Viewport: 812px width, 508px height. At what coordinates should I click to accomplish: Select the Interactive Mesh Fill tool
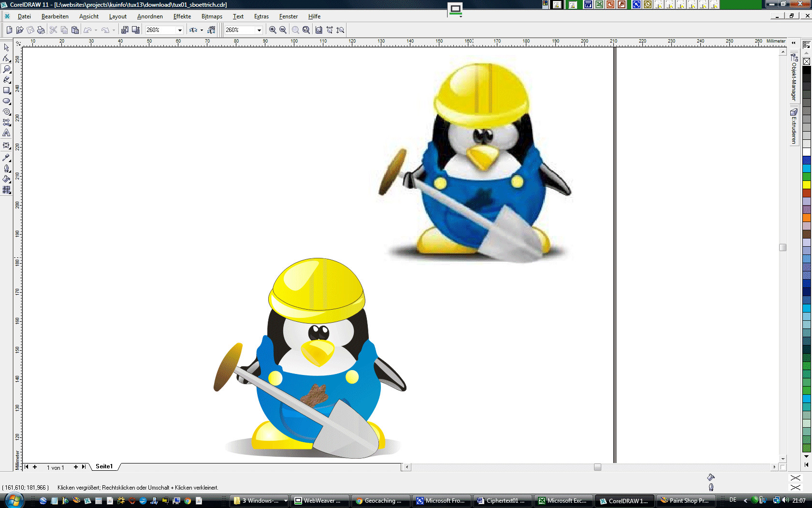click(x=6, y=190)
